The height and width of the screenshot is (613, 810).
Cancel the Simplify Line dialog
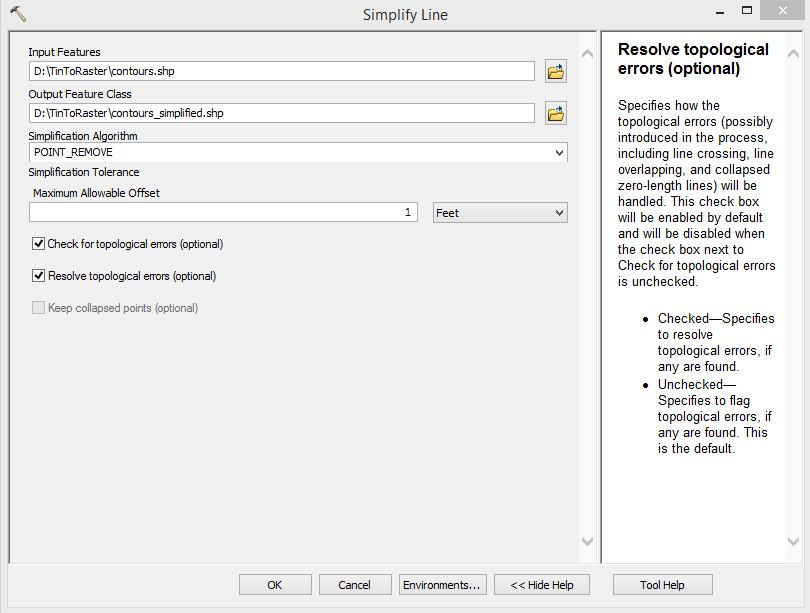coord(354,585)
